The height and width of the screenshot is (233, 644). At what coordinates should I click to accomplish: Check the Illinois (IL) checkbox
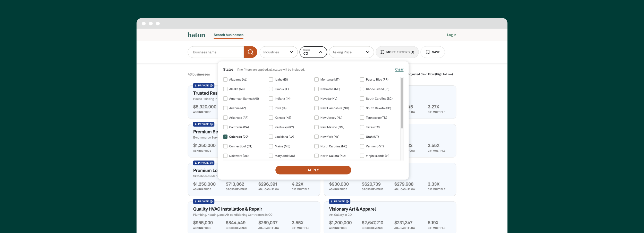click(271, 89)
